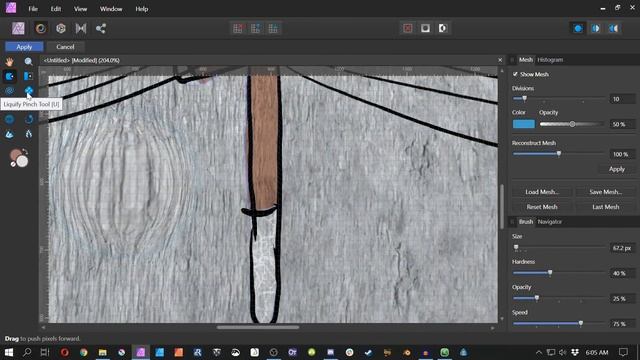This screenshot has width=640, height=360.
Task: Click the Clear Mask icon
Action: 425,28
